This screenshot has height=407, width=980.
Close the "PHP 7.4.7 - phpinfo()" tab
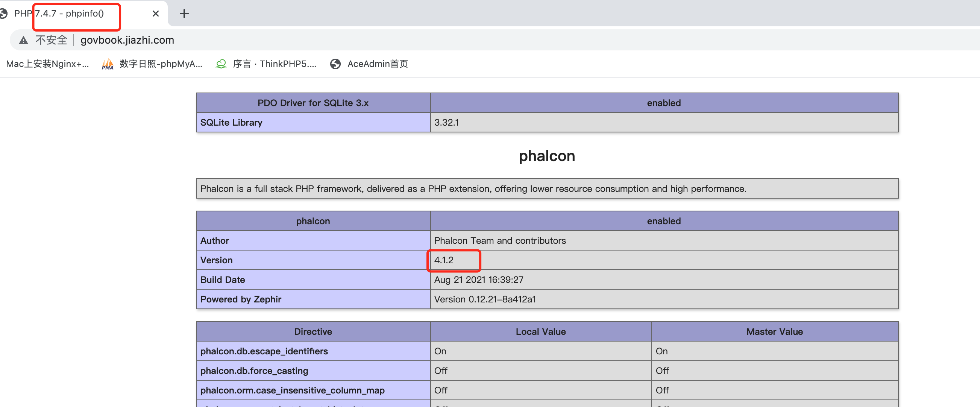[155, 13]
